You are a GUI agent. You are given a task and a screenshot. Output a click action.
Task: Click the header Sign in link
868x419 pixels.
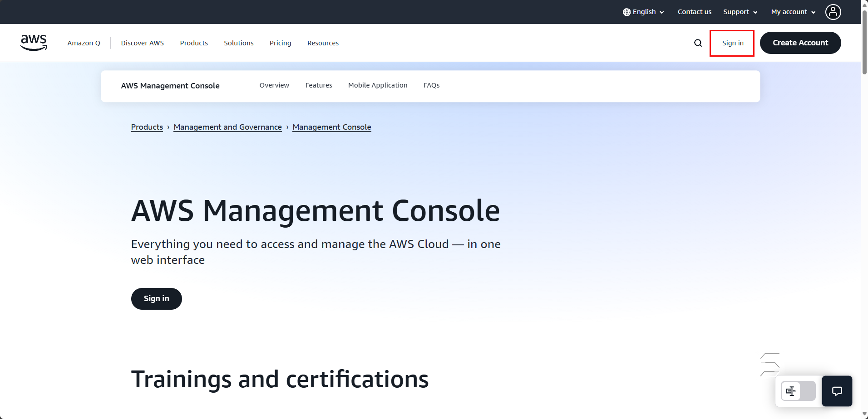(732, 43)
